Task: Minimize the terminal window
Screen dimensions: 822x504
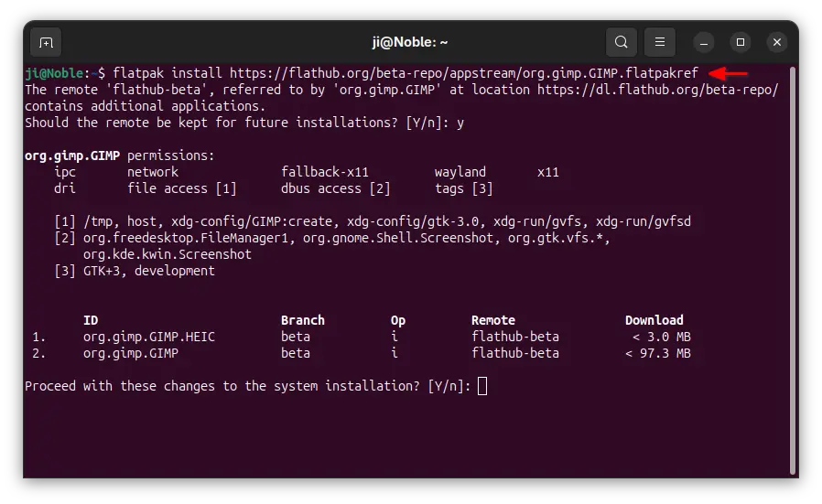Action: (x=704, y=42)
